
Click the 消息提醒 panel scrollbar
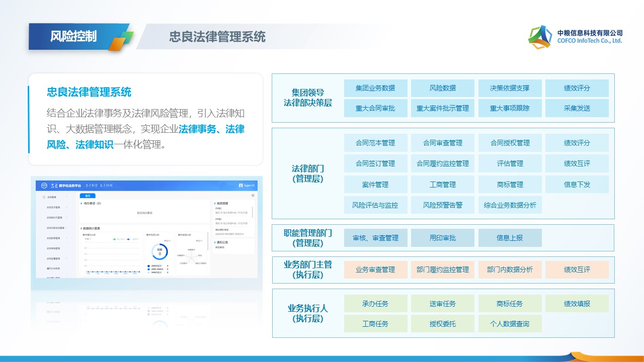coord(252,214)
